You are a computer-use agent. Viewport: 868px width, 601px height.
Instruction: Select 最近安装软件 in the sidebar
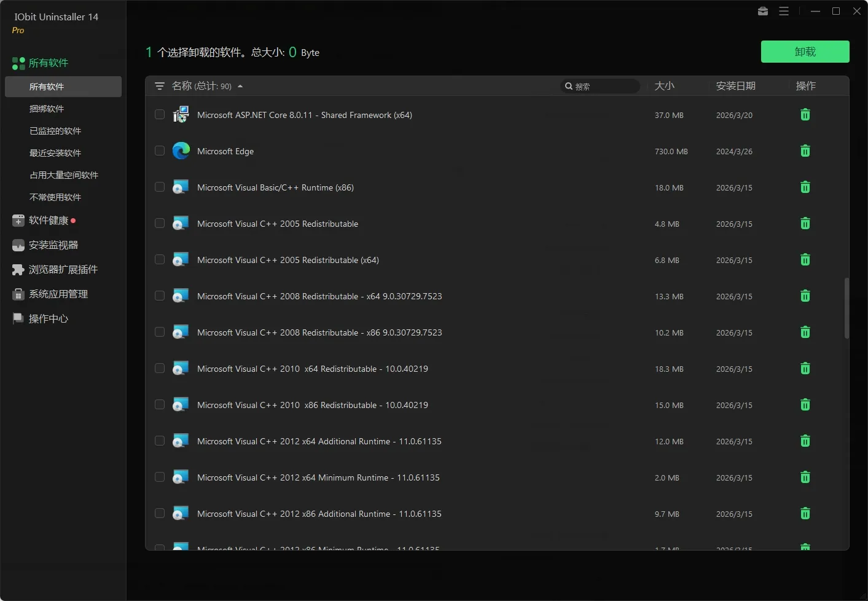tap(55, 153)
